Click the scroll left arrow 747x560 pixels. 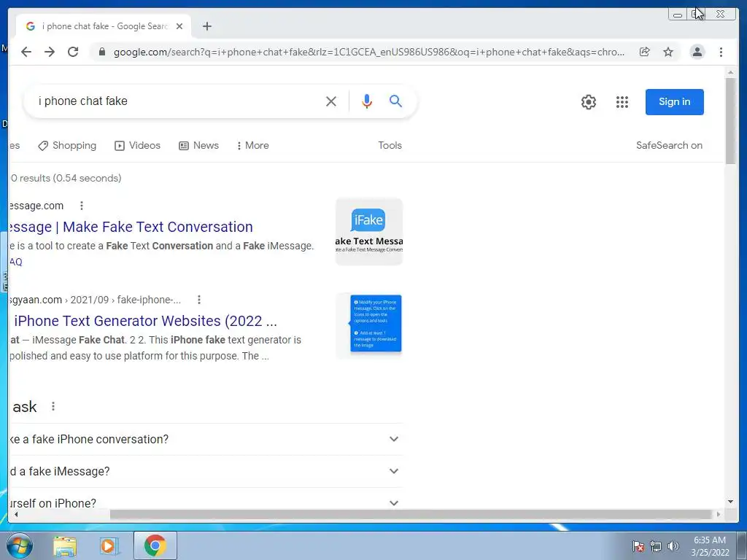16,514
